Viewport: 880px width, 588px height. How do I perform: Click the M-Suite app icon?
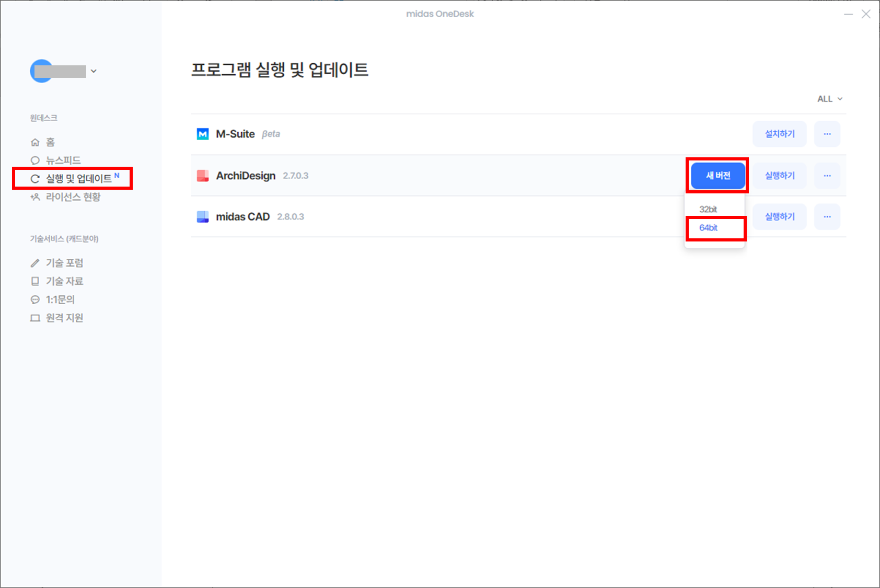[x=203, y=134]
